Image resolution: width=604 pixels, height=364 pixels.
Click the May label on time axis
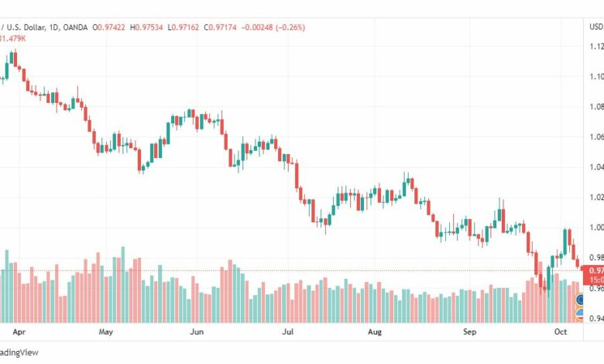tap(106, 331)
